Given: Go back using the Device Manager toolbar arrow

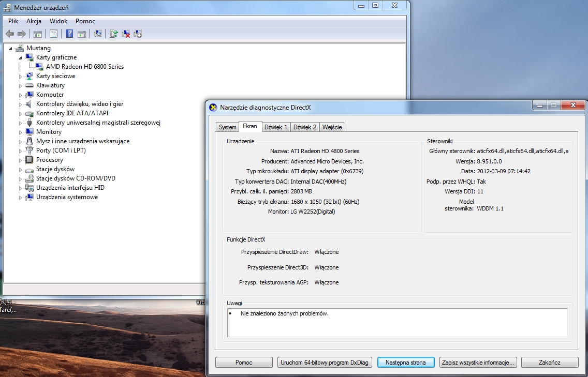Looking at the screenshot, I should tap(10, 34).
